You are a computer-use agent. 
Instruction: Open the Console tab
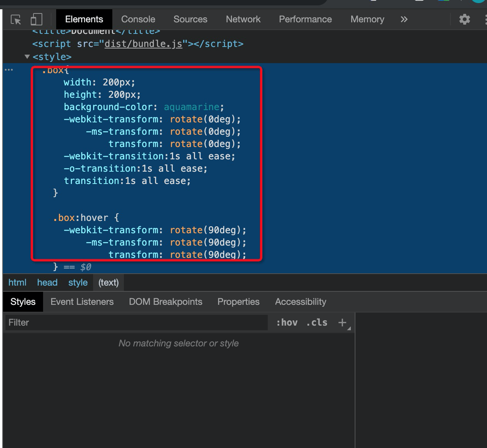pyautogui.click(x=138, y=19)
